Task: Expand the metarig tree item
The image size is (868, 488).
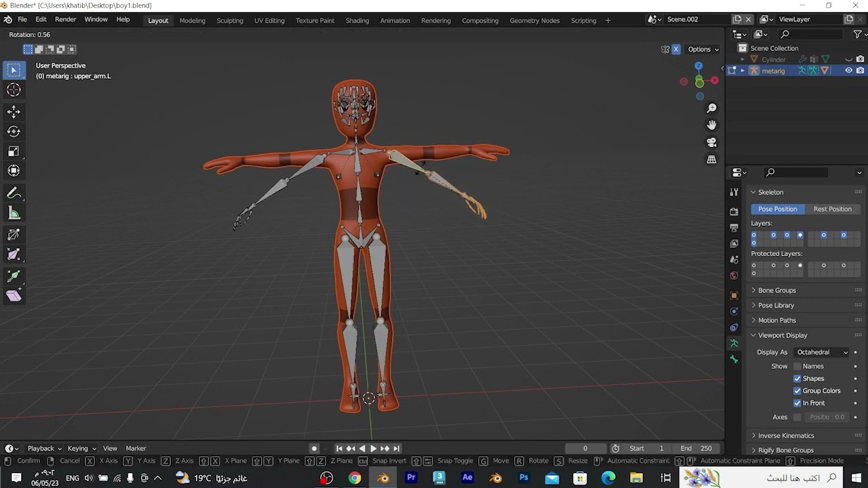Action: (742, 70)
